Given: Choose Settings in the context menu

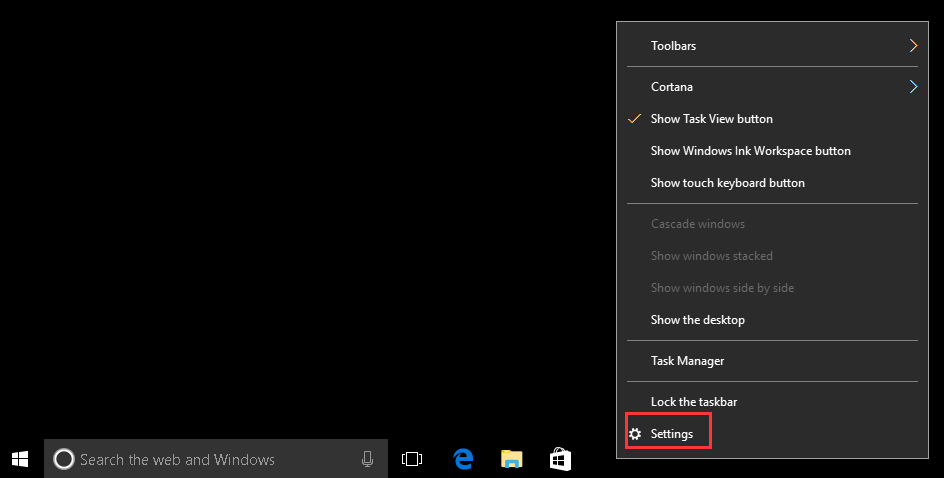Looking at the screenshot, I should (x=672, y=434).
